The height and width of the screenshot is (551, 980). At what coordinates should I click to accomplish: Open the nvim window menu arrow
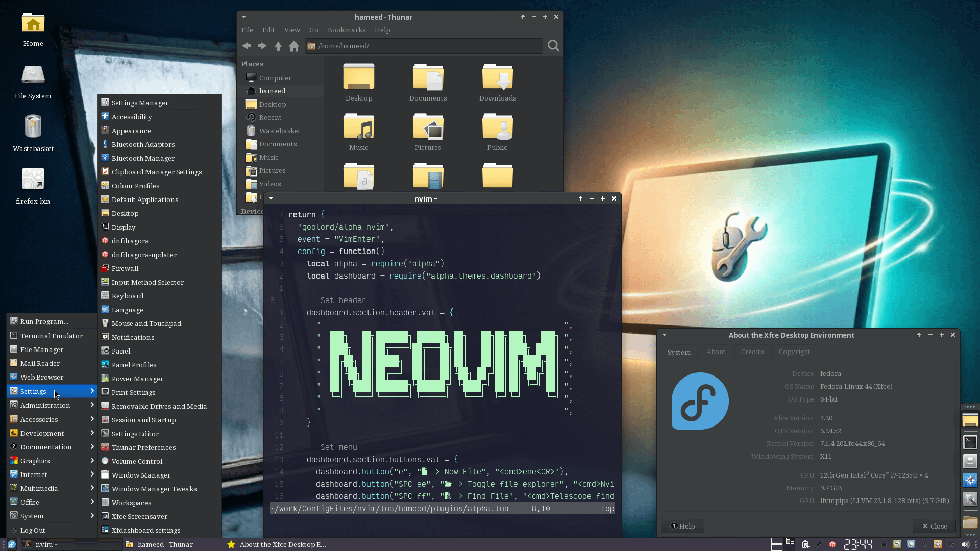[x=271, y=198]
